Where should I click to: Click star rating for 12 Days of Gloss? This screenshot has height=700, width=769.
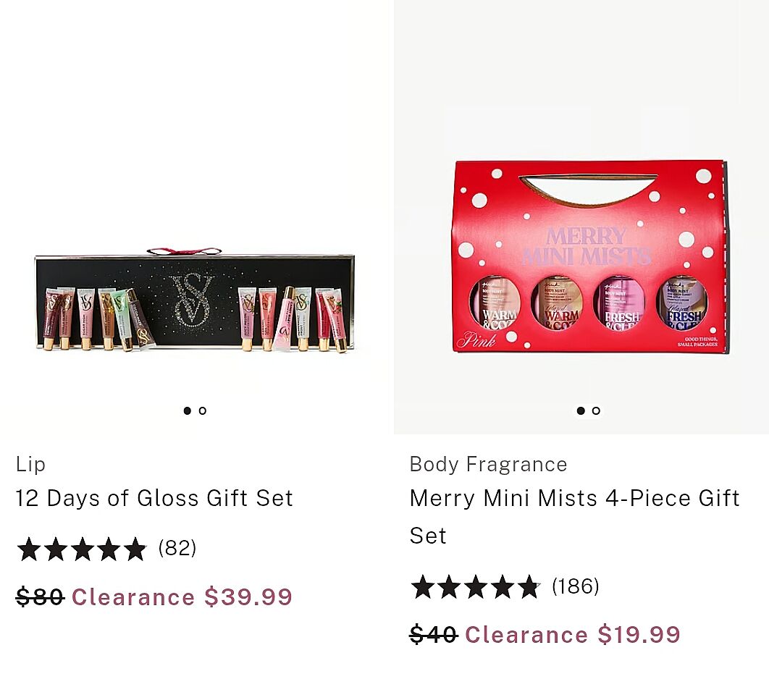(x=81, y=549)
